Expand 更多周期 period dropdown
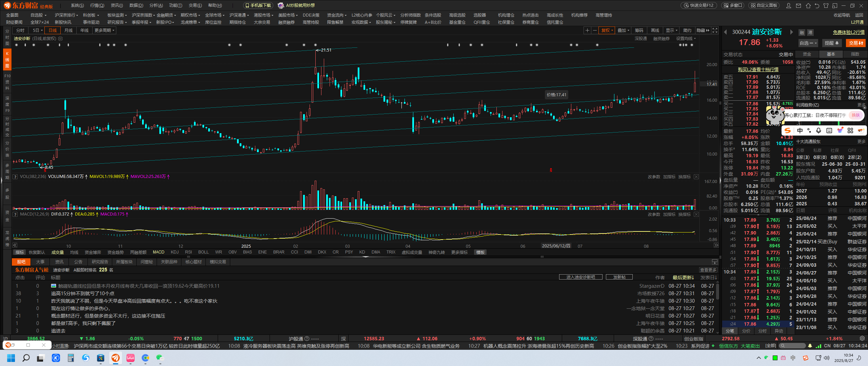 click(x=104, y=30)
